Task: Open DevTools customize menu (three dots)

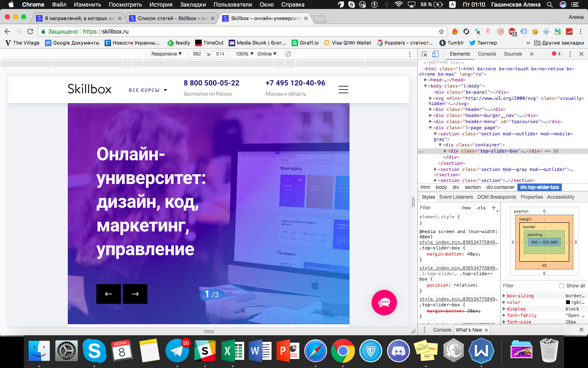Action: (570, 54)
